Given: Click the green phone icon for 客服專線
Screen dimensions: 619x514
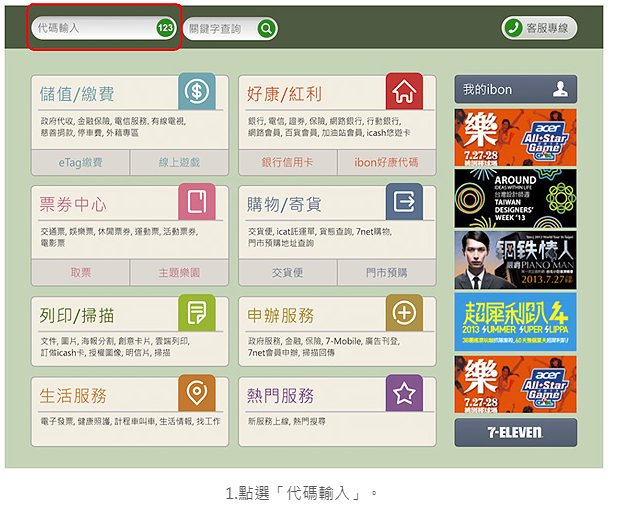Looking at the screenshot, I should 513,28.
